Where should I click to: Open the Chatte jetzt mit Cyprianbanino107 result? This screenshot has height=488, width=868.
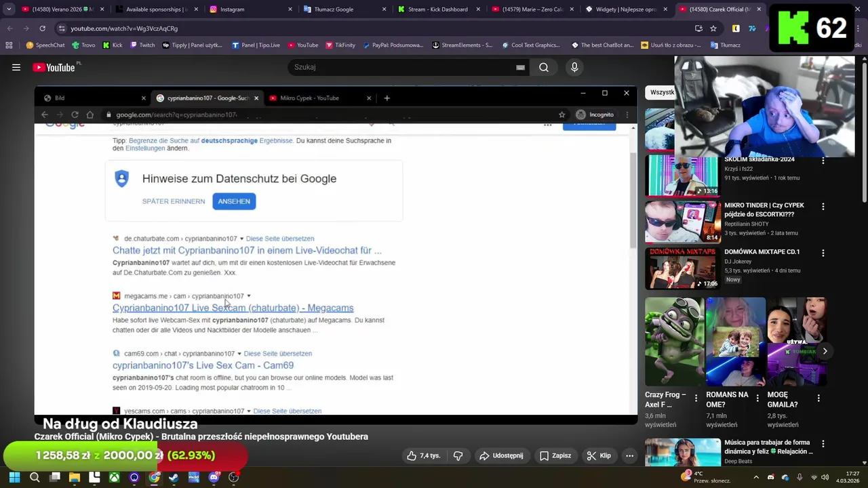[x=247, y=250]
